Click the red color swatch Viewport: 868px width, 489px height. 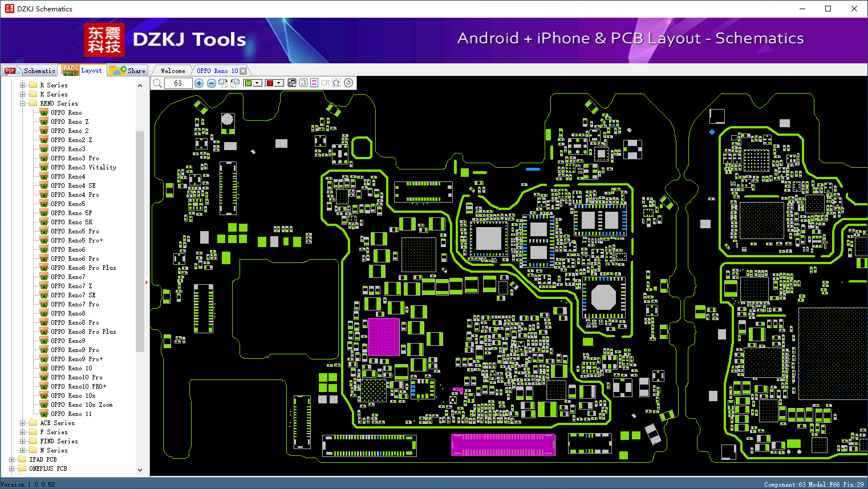coord(270,83)
